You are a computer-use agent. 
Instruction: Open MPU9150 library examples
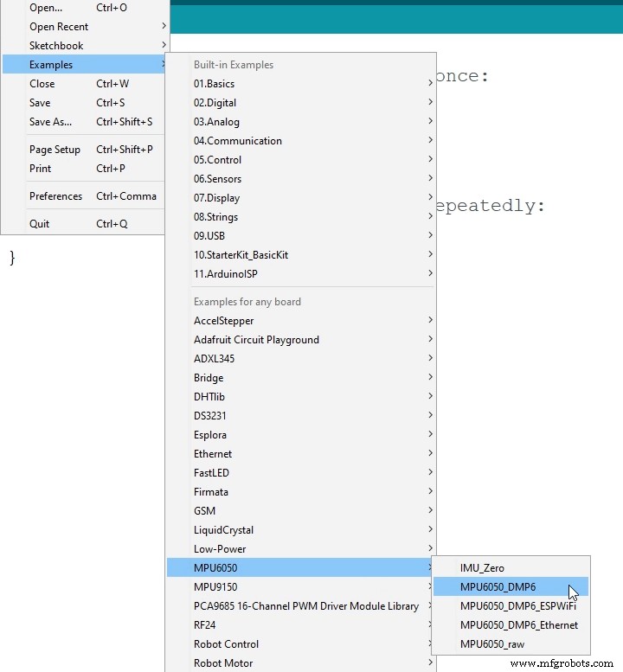[x=299, y=586]
